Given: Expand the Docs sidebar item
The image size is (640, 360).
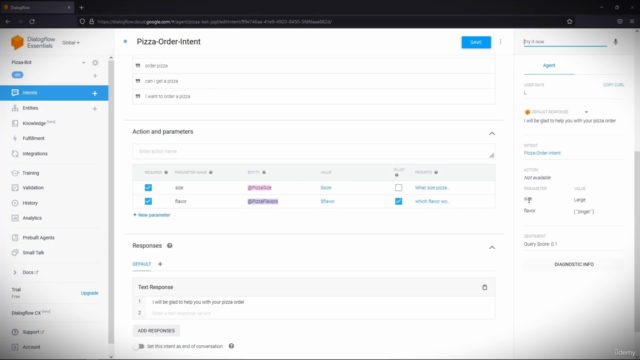Looking at the screenshot, I should [x=15, y=272].
